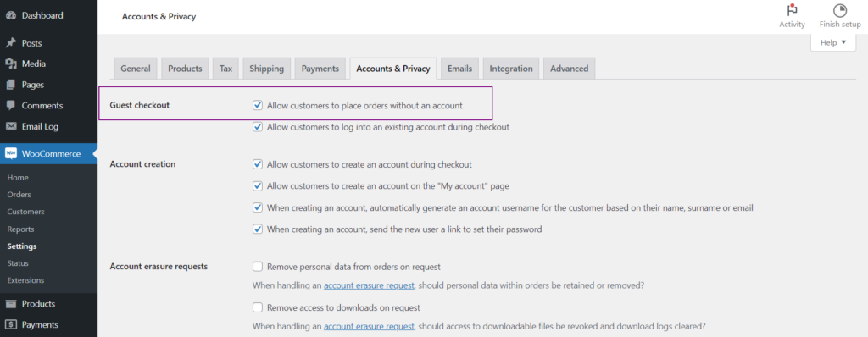Viewport: 868px width, 337px height.
Task: Expand the Help dropdown
Action: 833,42
